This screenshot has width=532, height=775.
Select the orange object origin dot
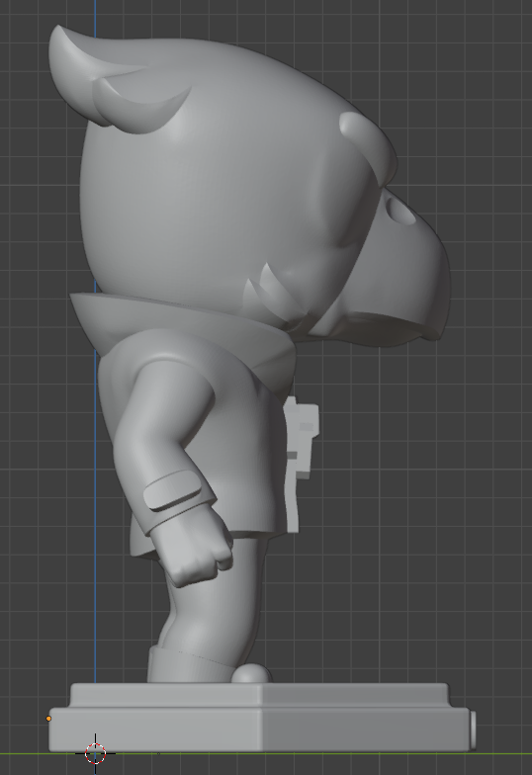pyautogui.click(x=48, y=718)
